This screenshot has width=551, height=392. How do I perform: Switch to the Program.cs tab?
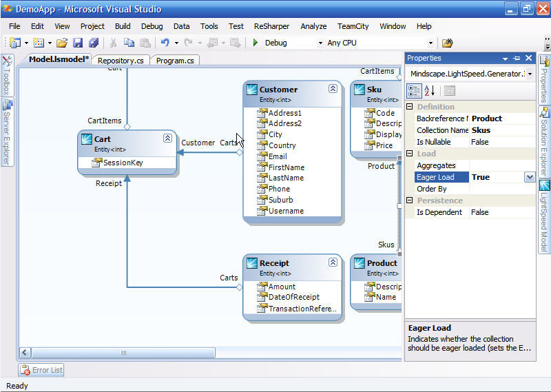point(175,61)
